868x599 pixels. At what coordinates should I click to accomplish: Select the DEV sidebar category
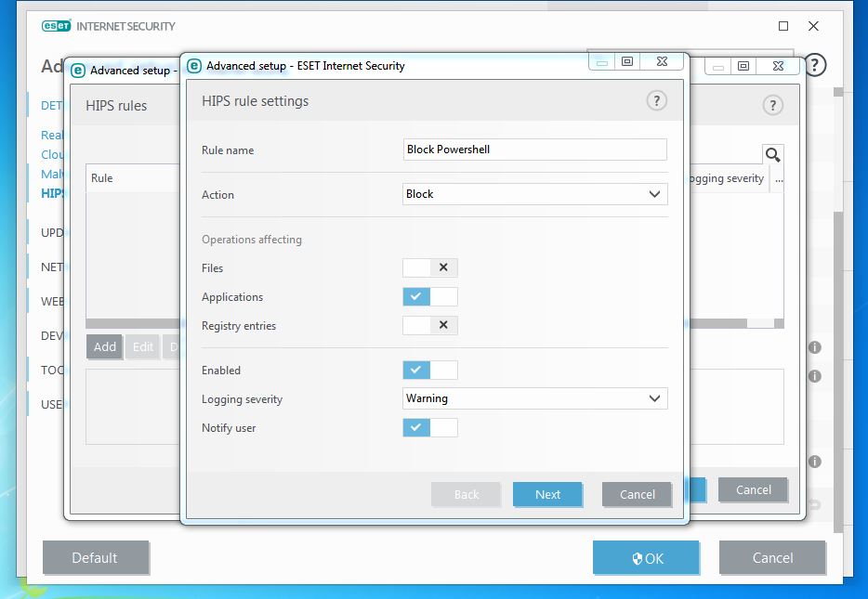click(x=52, y=336)
